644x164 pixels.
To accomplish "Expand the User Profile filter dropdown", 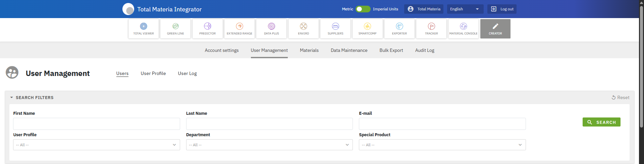I will pos(97,145).
